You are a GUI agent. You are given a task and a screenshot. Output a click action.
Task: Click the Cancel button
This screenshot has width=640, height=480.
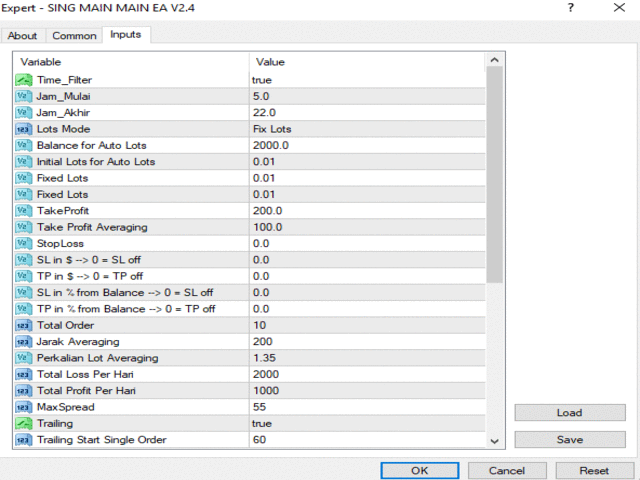click(x=507, y=471)
